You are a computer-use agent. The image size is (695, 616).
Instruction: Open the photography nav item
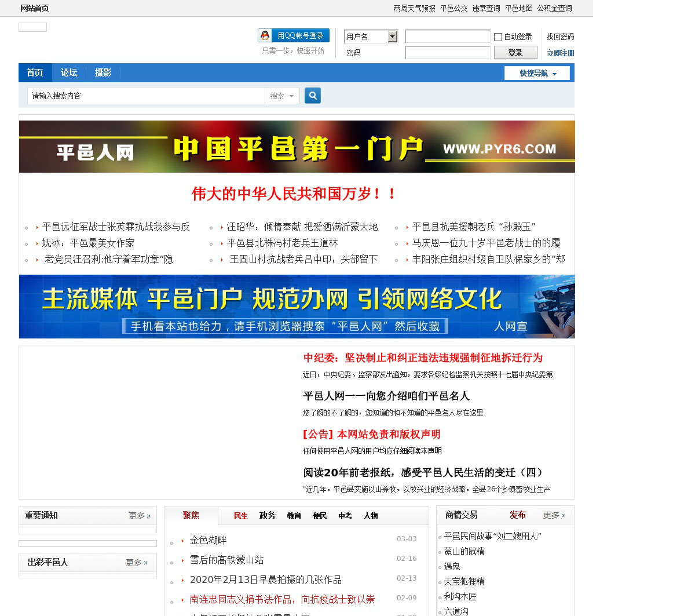[x=103, y=72]
